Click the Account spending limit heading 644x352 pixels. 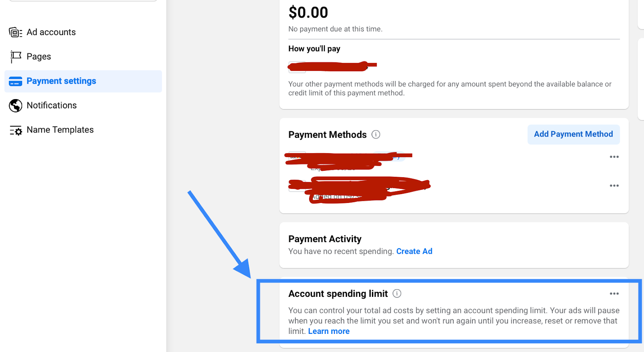click(338, 294)
